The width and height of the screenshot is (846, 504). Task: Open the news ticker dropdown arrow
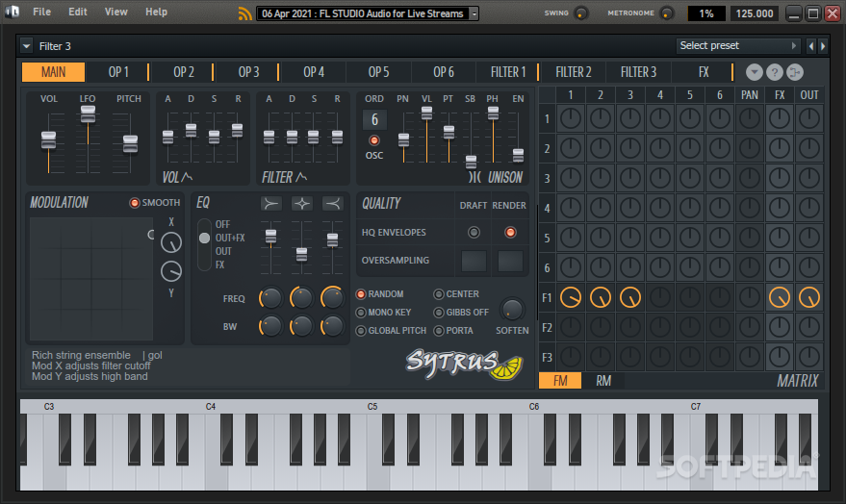pyautogui.click(x=474, y=13)
